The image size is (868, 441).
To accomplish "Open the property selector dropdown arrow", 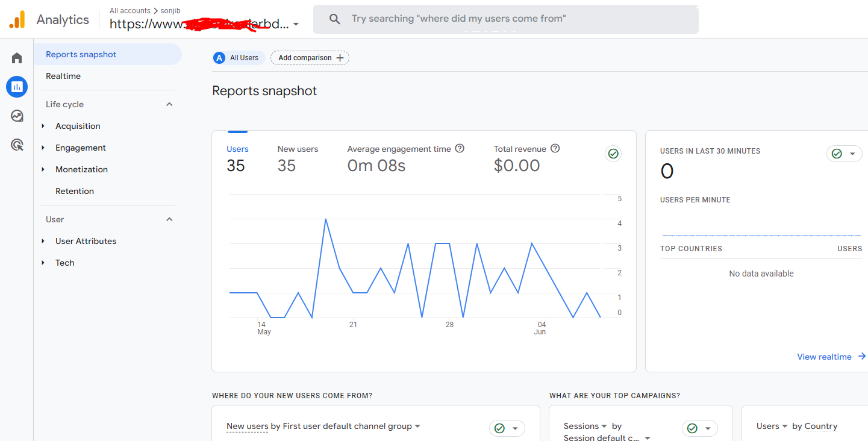I will tap(296, 25).
